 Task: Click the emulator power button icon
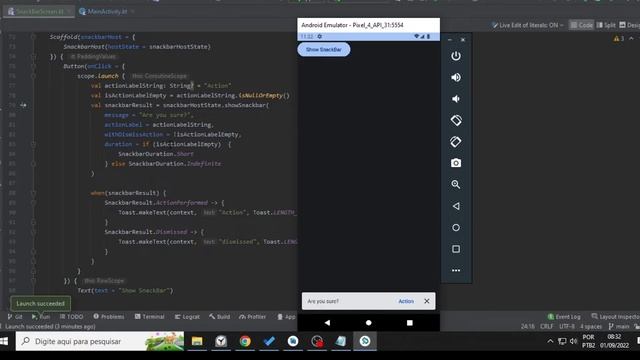pyautogui.click(x=456, y=56)
